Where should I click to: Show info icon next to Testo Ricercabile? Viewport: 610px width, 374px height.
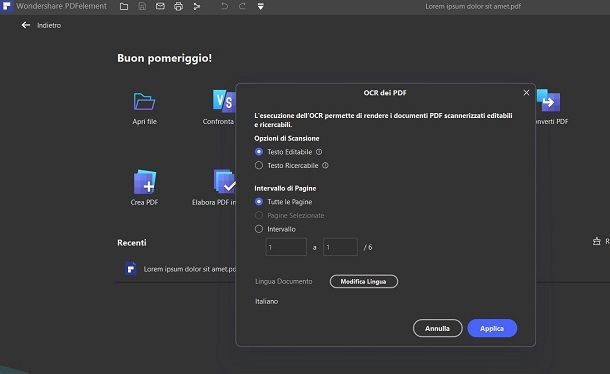[x=325, y=165]
